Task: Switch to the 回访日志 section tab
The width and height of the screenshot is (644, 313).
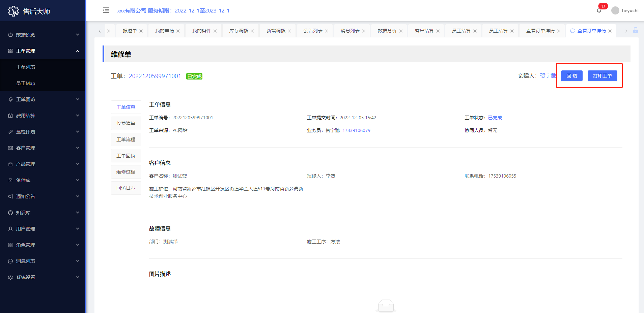Action: click(125, 188)
